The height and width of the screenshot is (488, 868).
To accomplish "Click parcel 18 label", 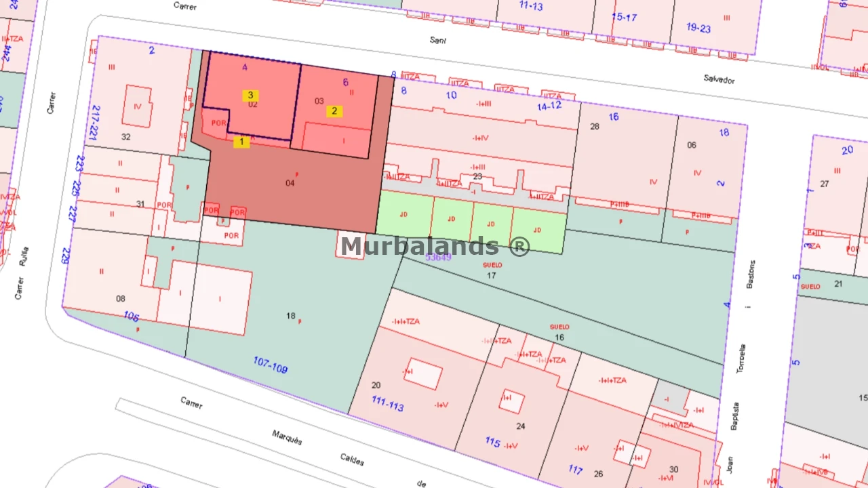I will pos(291,316).
